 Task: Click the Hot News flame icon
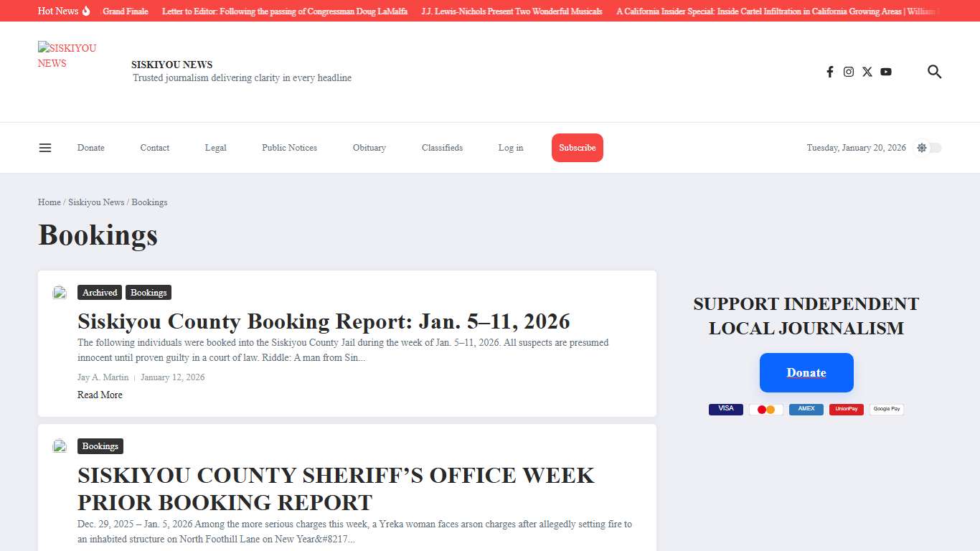click(x=85, y=10)
